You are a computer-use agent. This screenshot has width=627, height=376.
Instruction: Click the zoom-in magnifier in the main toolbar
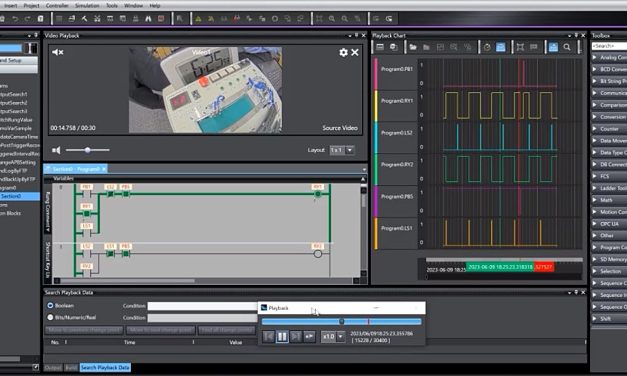pyautogui.click(x=331, y=18)
